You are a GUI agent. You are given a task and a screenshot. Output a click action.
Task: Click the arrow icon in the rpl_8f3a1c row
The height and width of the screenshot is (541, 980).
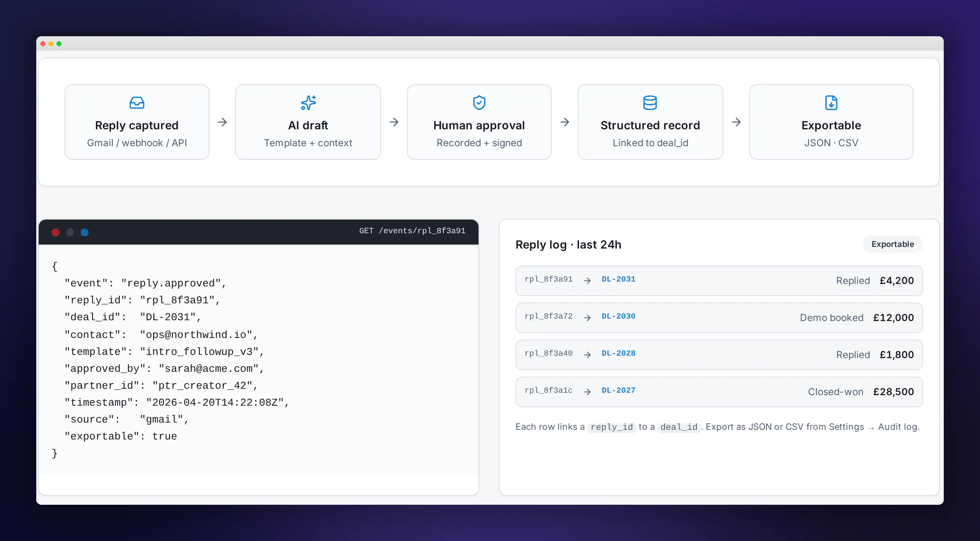[x=587, y=392]
